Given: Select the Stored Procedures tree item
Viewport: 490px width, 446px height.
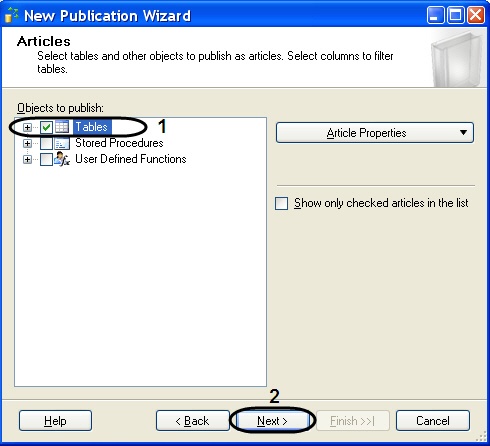Looking at the screenshot, I should click(119, 143).
